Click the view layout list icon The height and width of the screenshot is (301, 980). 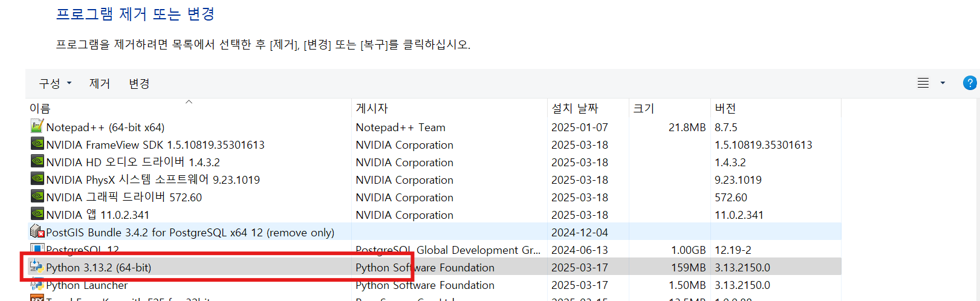click(923, 83)
